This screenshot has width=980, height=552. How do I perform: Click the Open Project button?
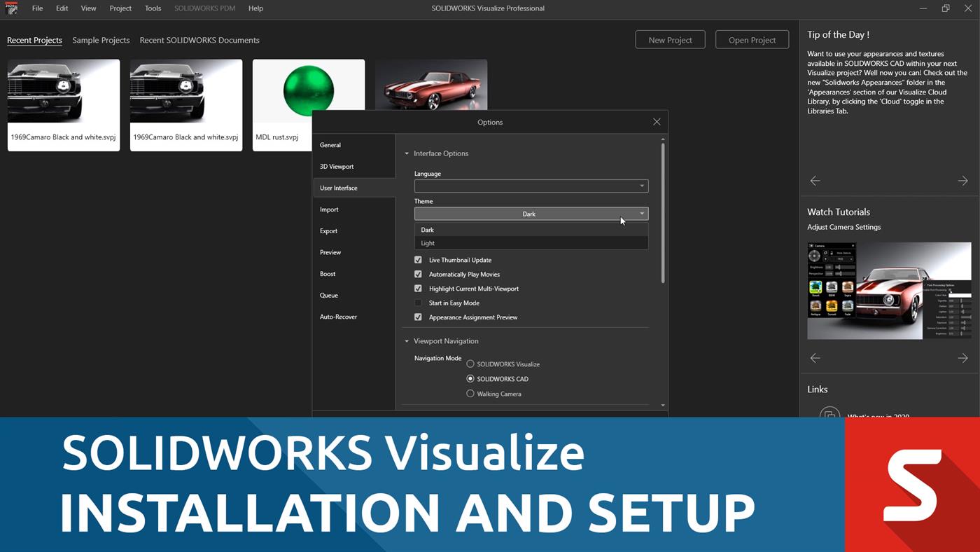752,39
